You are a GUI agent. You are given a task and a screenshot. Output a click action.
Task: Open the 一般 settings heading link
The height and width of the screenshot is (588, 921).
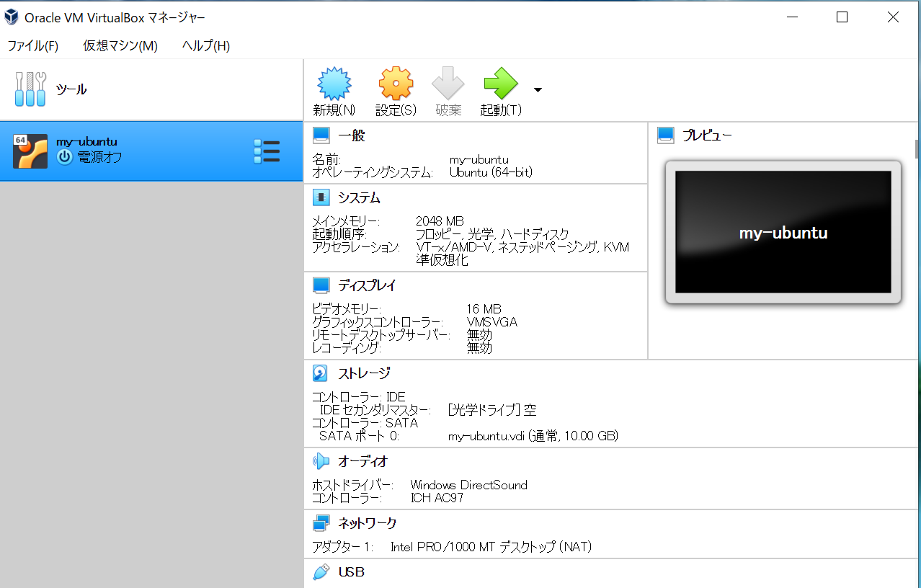(x=352, y=135)
